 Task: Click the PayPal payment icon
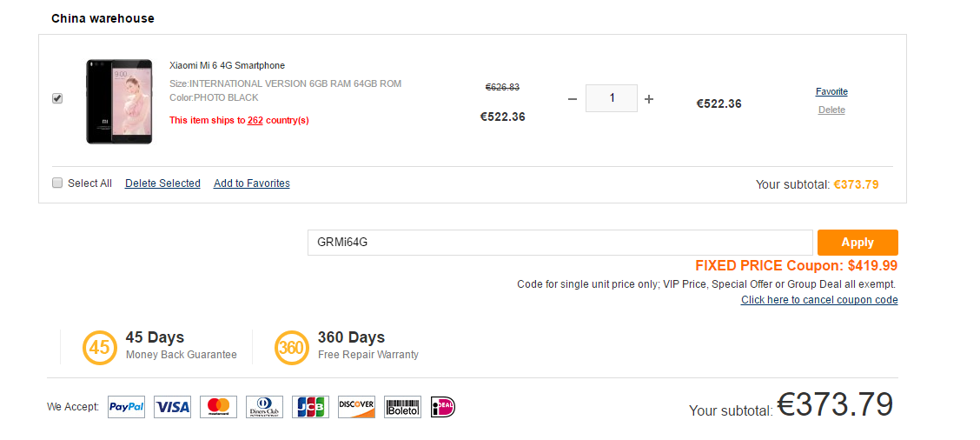pyautogui.click(x=126, y=407)
